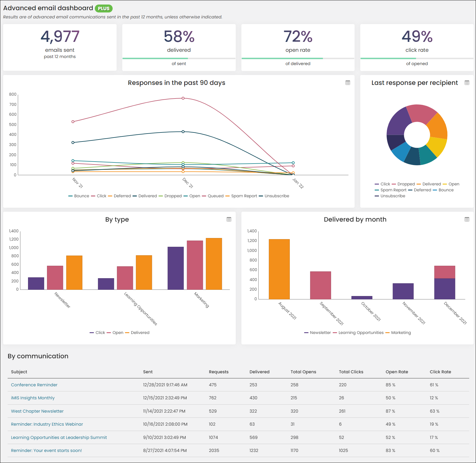Select the orange August 2021 delivered bar
Viewport: 476px width, 463px height.
279,269
